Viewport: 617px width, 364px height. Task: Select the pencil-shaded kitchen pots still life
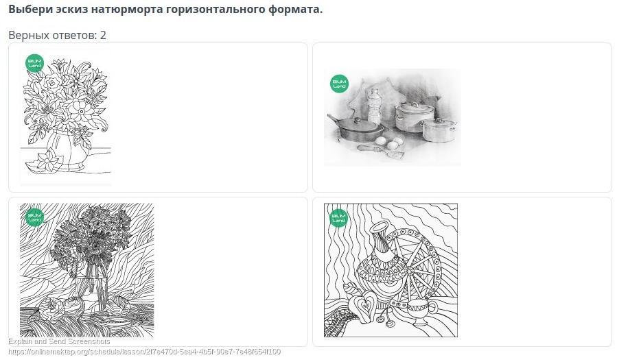(393, 117)
